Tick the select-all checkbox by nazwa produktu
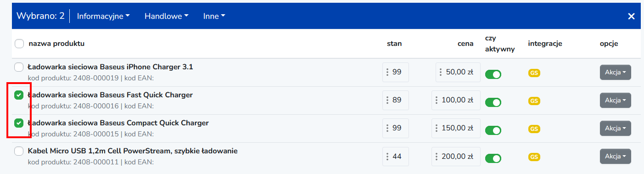Image resolution: width=644 pixels, height=174 pixels. 19,44
